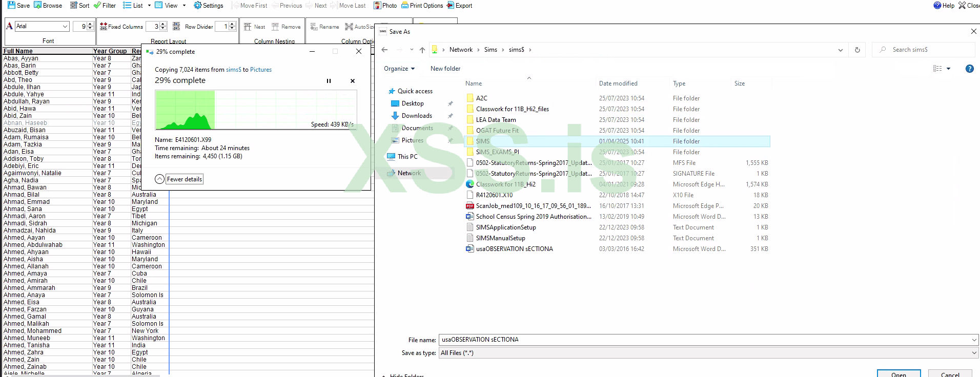Expand the List button's dropdown arrow
The width and height of the screenshot is (980, 377).
click(149, 6)
